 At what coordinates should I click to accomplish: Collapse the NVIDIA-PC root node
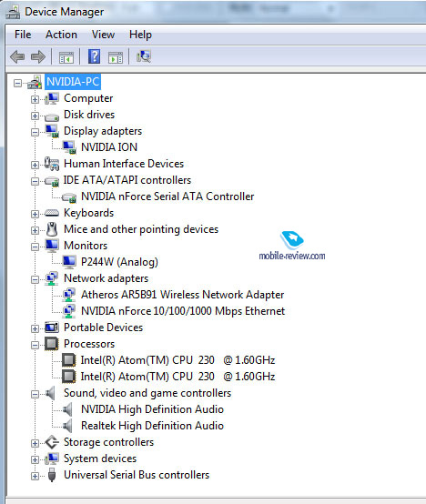click(17, 83)
